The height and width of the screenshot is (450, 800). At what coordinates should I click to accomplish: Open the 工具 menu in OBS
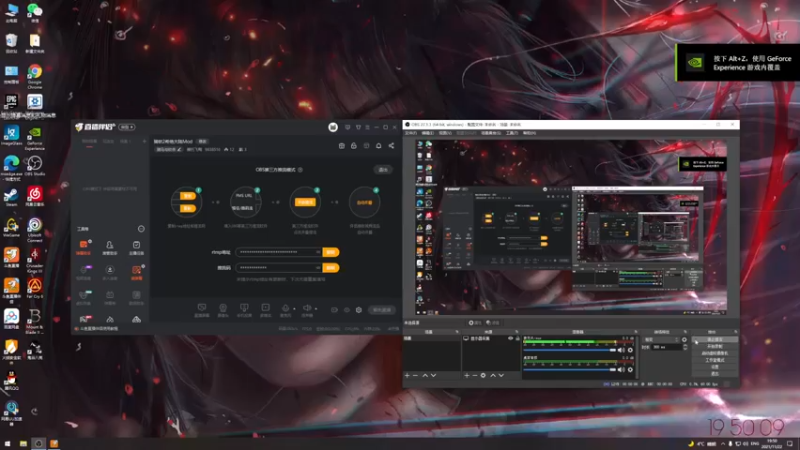[x=512, y=133]
